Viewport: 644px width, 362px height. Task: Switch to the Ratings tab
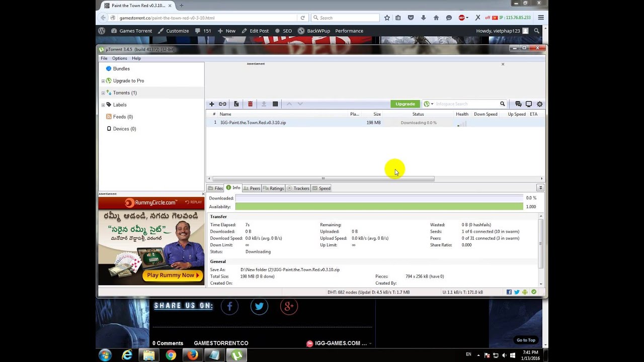(x=273, y=188)
